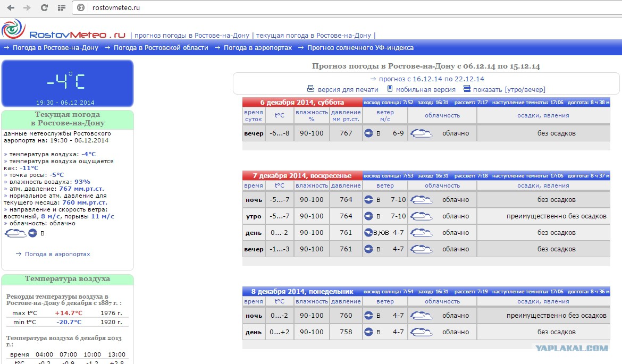622x364 pixels.
Task: Open 'Погода в аэропортах' link in sidebar
Action: coord(57,254)
